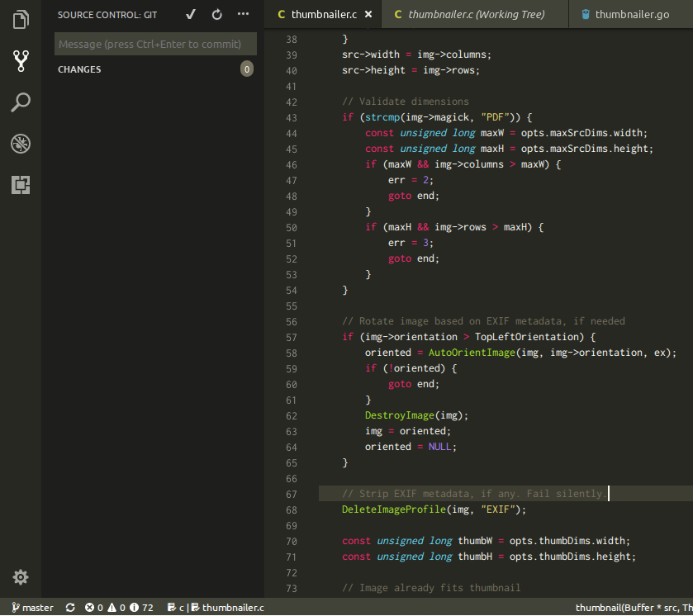
Task: Click line number 43 in the gutter
Action: click(292, 118)
